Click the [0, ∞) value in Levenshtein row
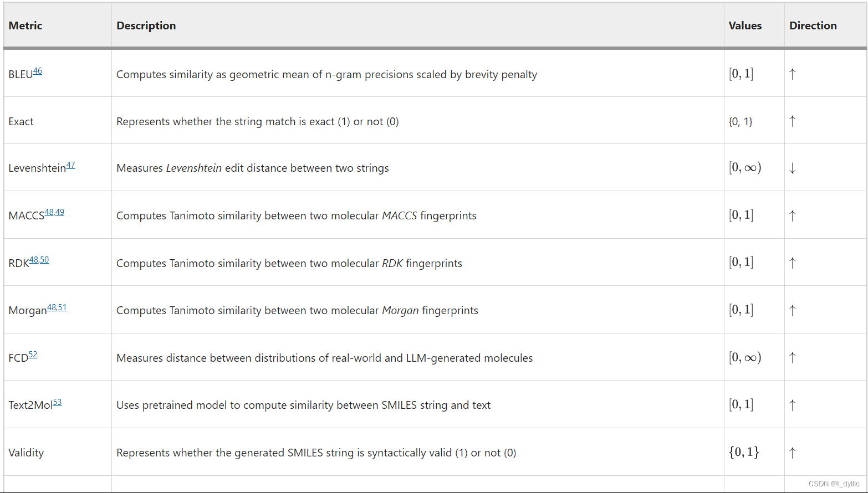 (745, 167)
